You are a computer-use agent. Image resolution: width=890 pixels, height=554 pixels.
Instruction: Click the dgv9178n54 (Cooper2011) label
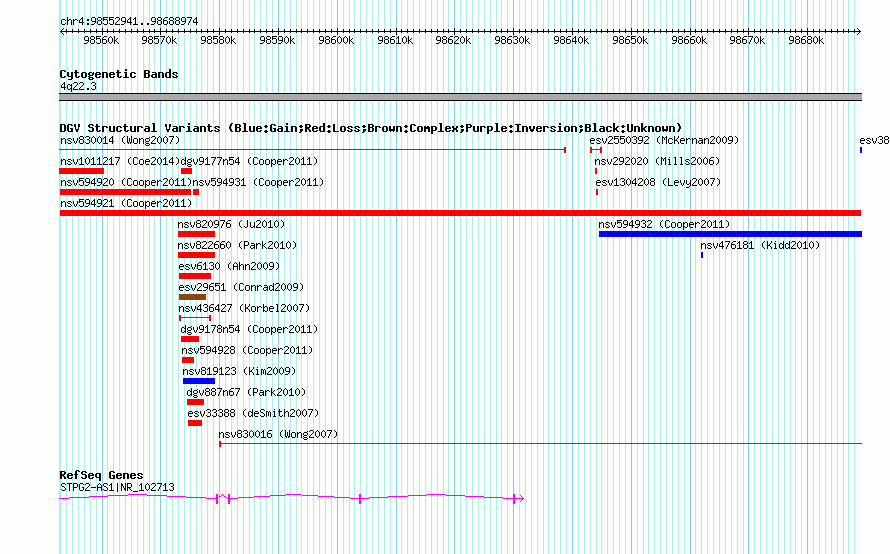tap(249, 329)
